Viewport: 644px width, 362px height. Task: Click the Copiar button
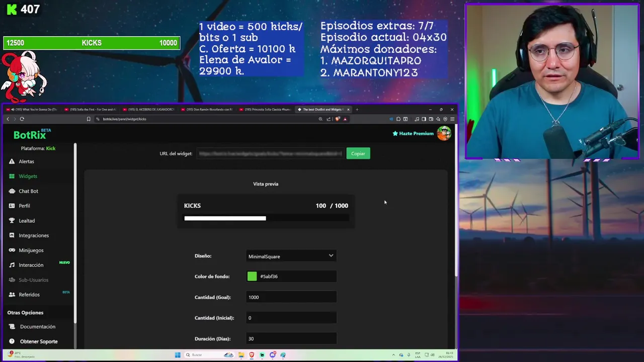[x=358, y=153]
